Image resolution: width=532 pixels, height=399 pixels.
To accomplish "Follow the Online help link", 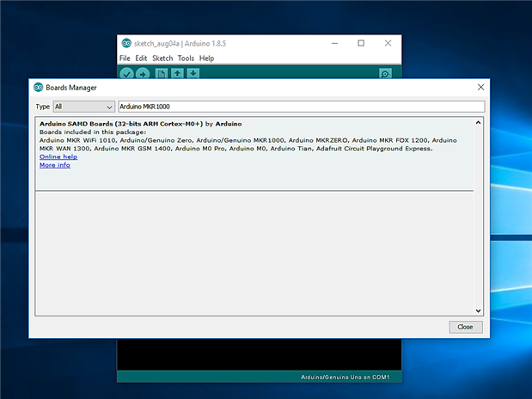I will coord(58,157).
